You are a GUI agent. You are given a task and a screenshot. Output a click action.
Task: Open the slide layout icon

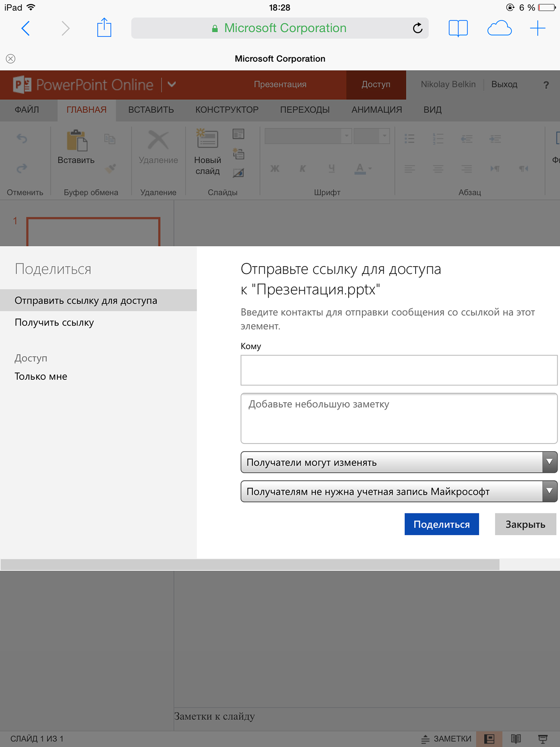[x=238, y=134]
